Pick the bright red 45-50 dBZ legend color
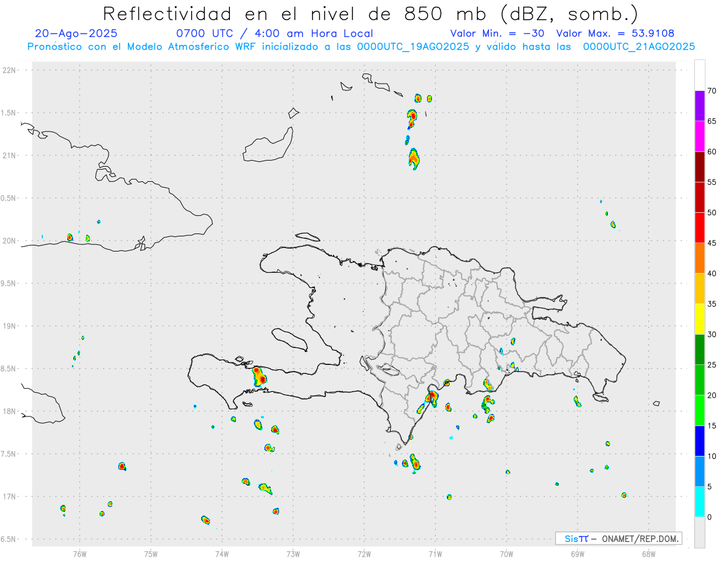 699,228
